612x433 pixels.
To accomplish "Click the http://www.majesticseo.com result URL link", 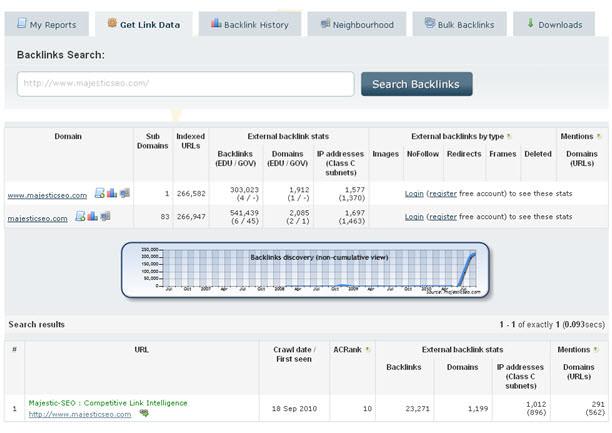I will [80, 414].
